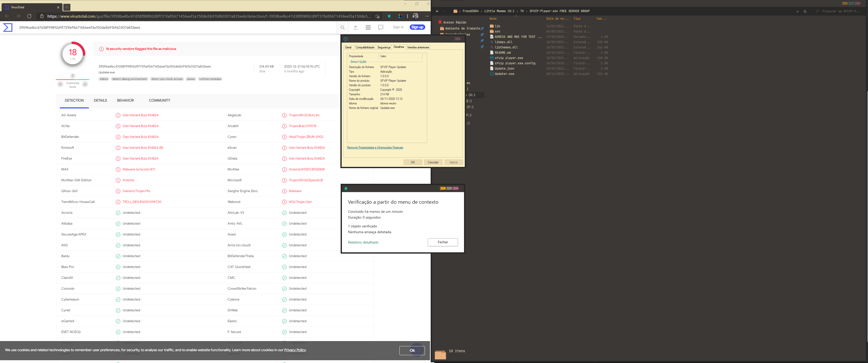Switch to the BEHAVIOR tab

(125, 101)
